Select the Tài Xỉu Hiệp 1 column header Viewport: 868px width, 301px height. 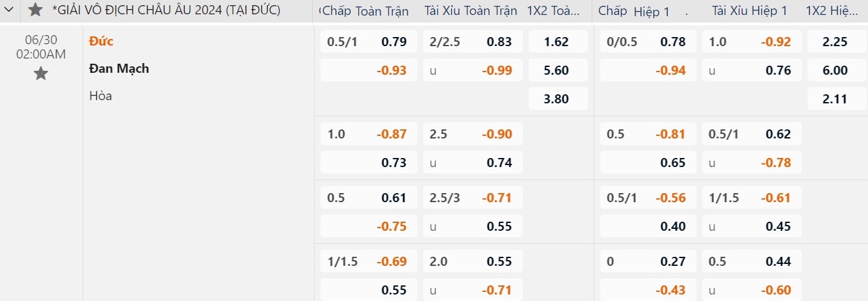pos(750,10)
